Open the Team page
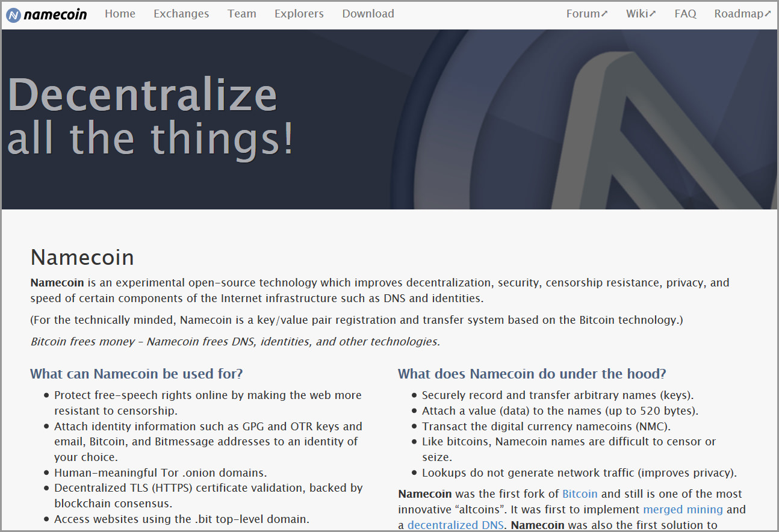The height and width of the screenshot is (532, 779). coord(242,14)
